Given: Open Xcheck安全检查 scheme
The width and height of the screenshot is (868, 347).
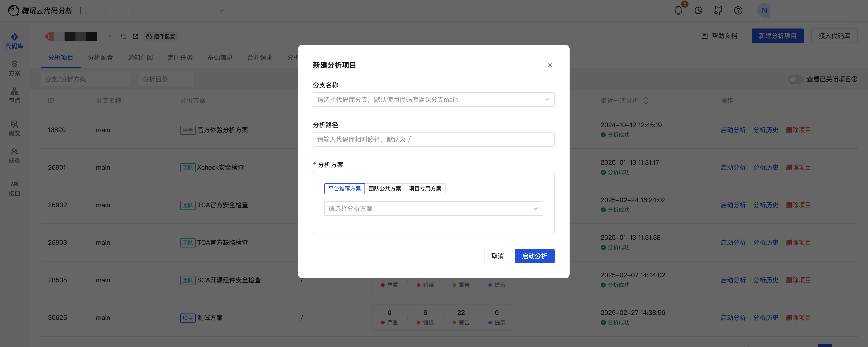Looking at the screenshot, I should 220,168.
